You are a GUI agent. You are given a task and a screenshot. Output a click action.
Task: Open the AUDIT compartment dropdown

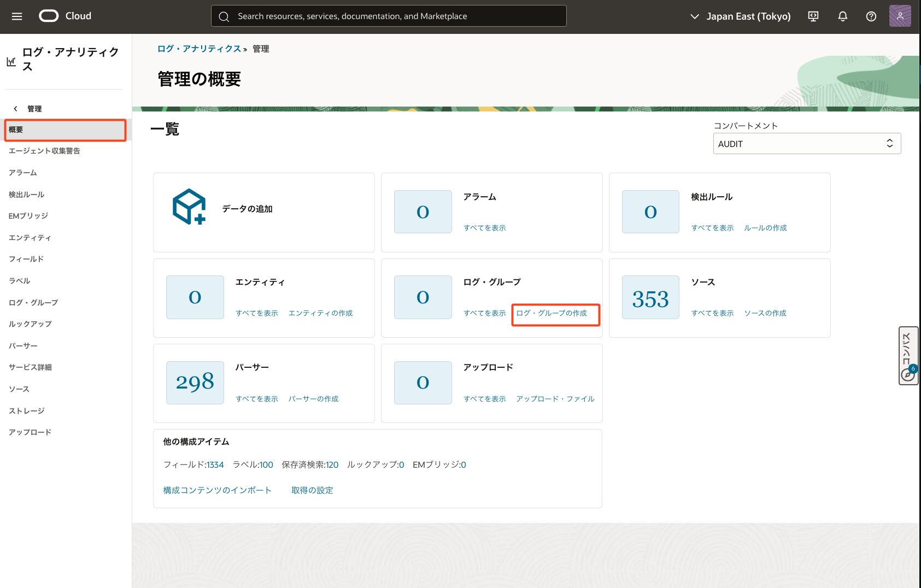click(806, 144)
